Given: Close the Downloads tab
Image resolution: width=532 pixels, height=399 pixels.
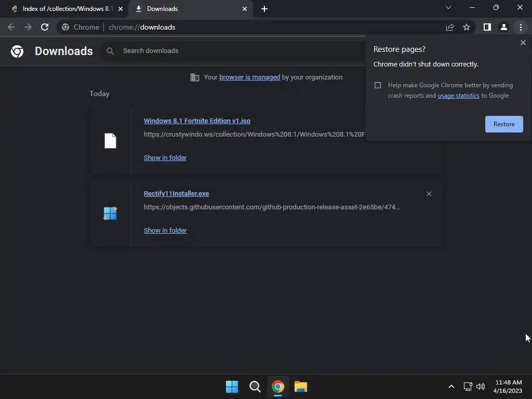Looking at the screenshot, I should tap(245, 9).
